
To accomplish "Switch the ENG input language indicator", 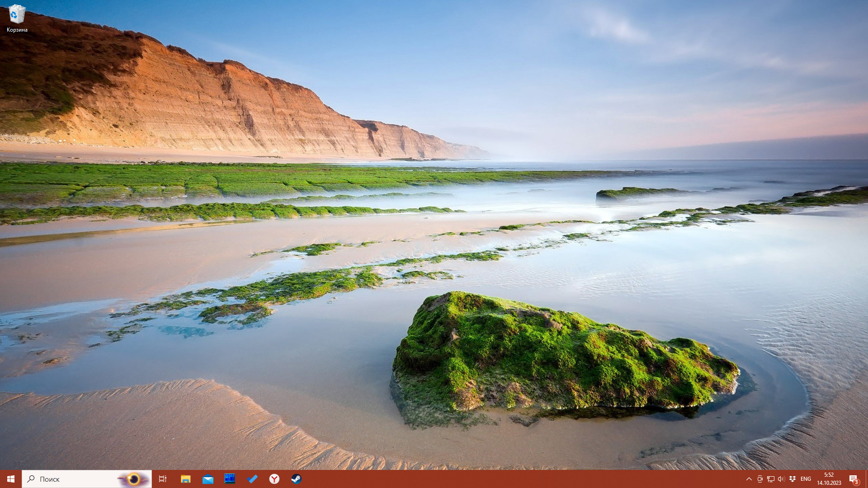I will point(806,479).
